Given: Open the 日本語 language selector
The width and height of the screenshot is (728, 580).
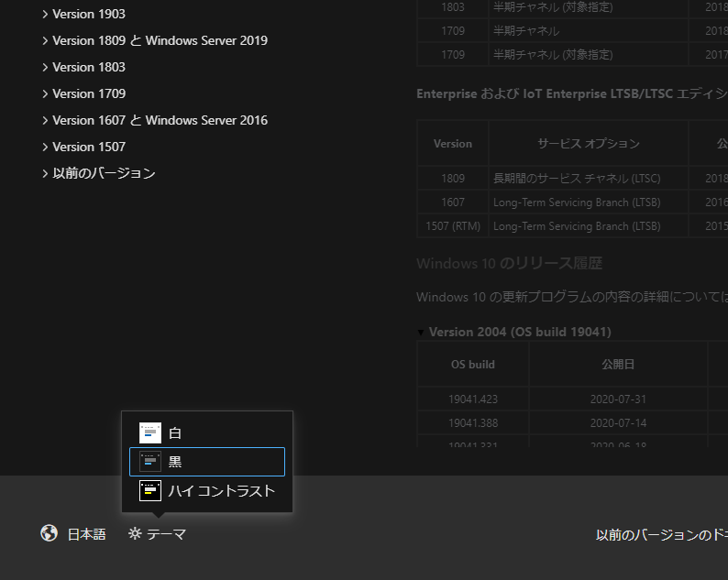Looking at the screenshot, I should 73,534.
